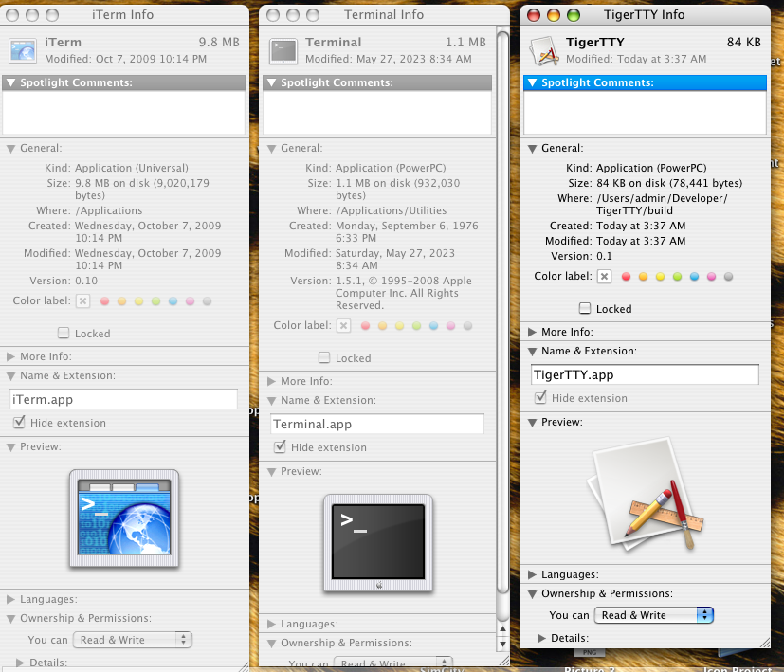Choose gray color label in TigerTTY Info
The image size is (784, 672).
point(728,277)
